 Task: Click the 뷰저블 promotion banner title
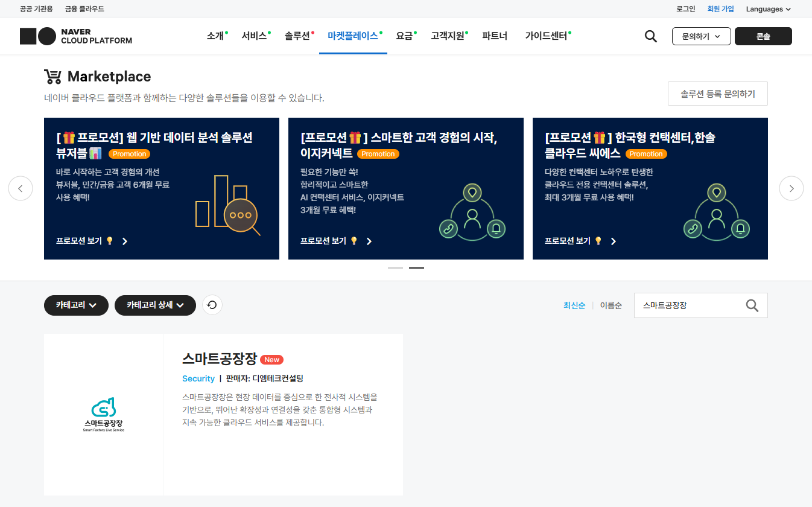[x=154, y=145]
